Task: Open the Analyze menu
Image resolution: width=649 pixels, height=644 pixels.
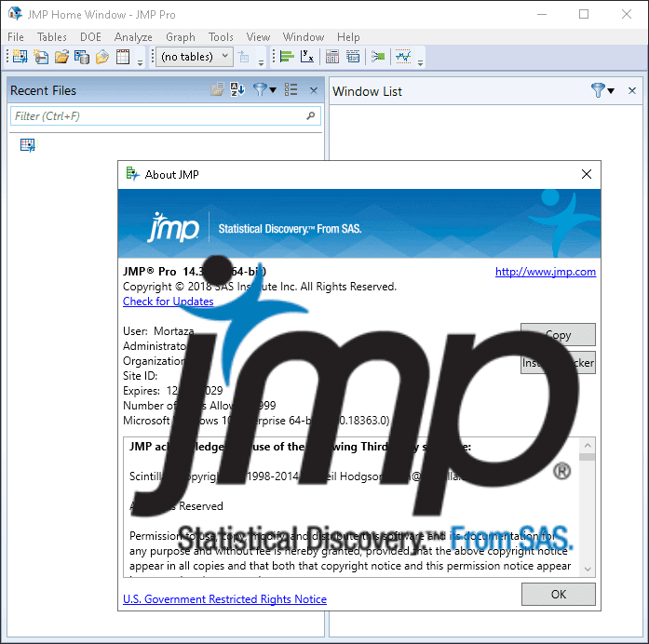Action: 133,37
